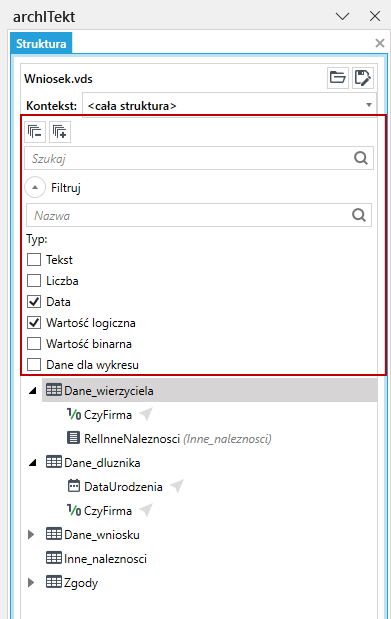Screen dimensions: 391x619
Task: Click table icon of Dane_wniosku
Action: (x=54, y=534)
